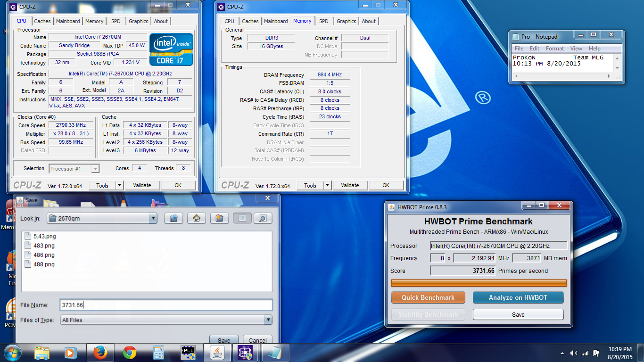
Task: Open the PLL tool taskbar icon
Action: (188, 353)
